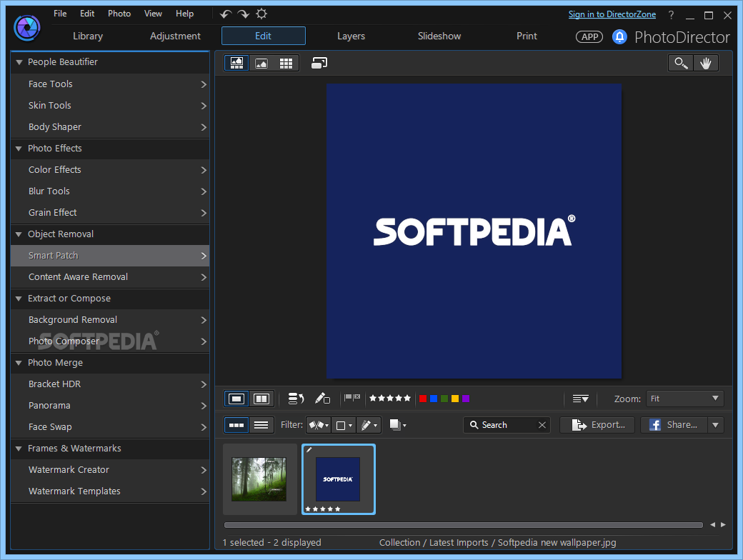Image resolution: width=743 pixels, height=560 pixels.
Task: Switch to the Slideshow tab
Action: point(439,36)
